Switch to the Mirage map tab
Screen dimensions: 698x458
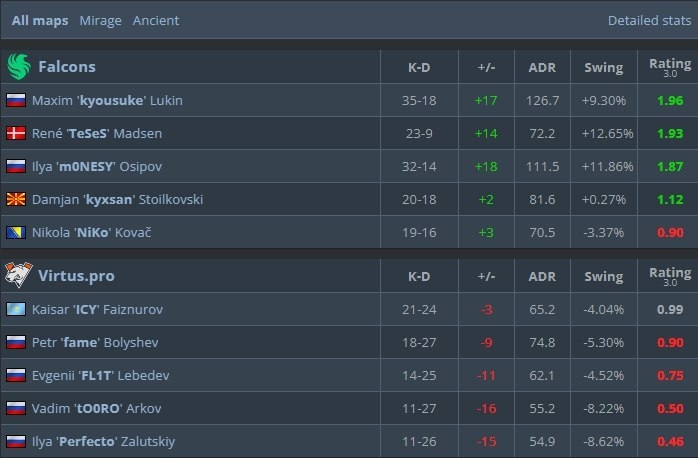click(x=100, y=20)
